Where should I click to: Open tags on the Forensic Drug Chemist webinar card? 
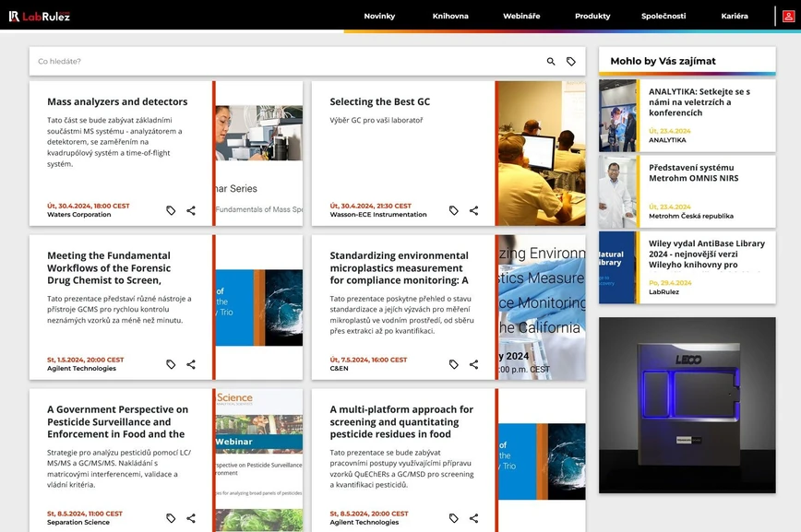click(171, 364)
